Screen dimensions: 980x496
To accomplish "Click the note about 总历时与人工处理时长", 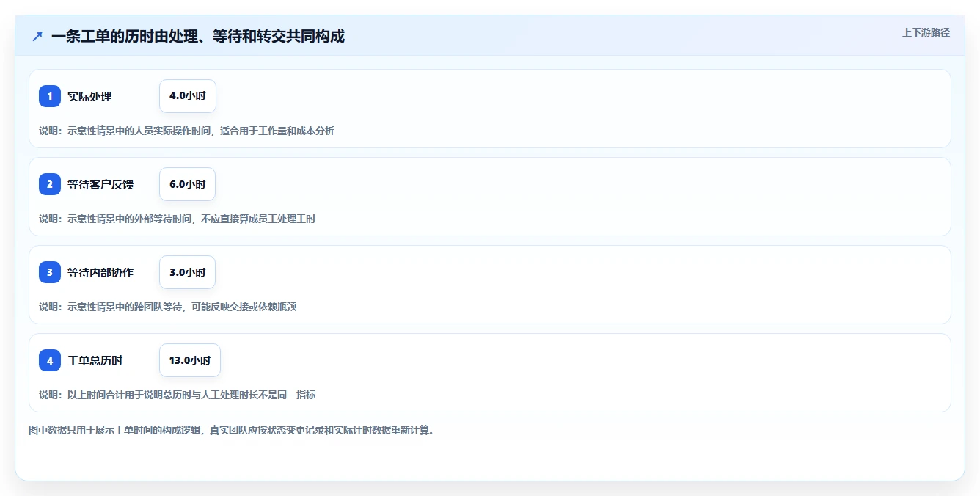I will tap(177, 395).
